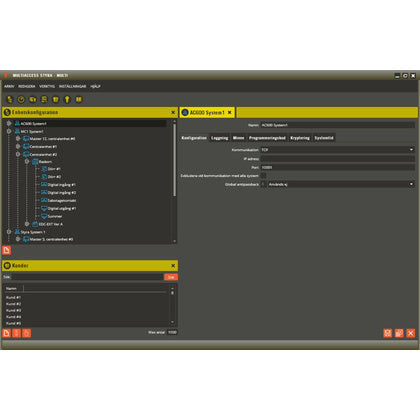420x420 pixels.
Task: Focus the Namn input field
Action: click(x=337, y=125)
